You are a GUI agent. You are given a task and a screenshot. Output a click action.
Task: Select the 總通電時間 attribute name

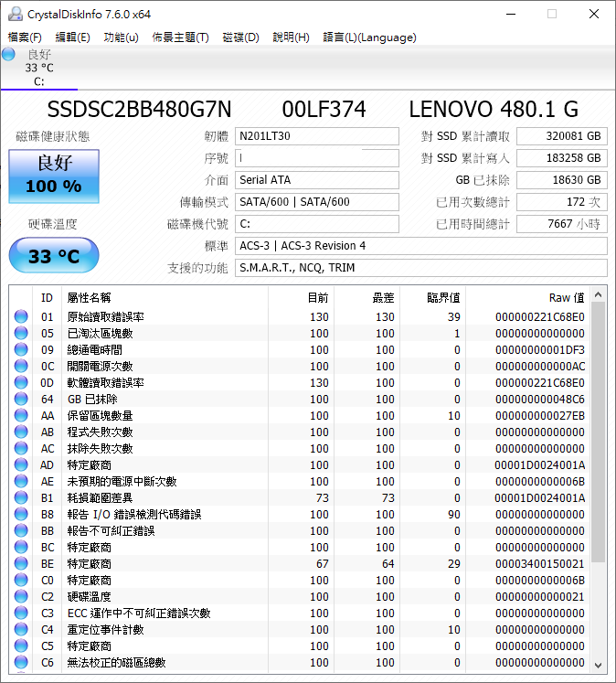94,350
